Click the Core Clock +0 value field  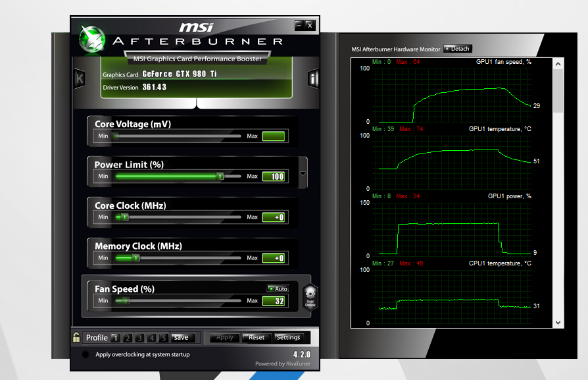click(274, 217)
